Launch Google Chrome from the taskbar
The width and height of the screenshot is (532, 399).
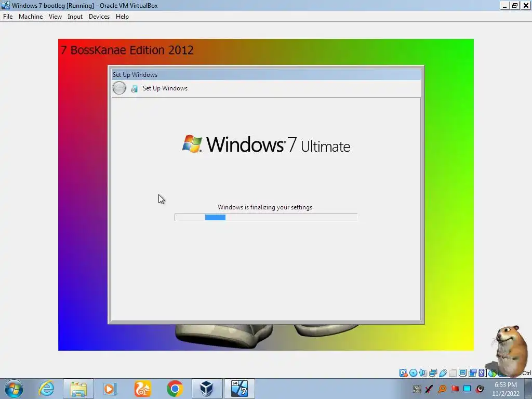pyautogui.click(x=175, y=389)
